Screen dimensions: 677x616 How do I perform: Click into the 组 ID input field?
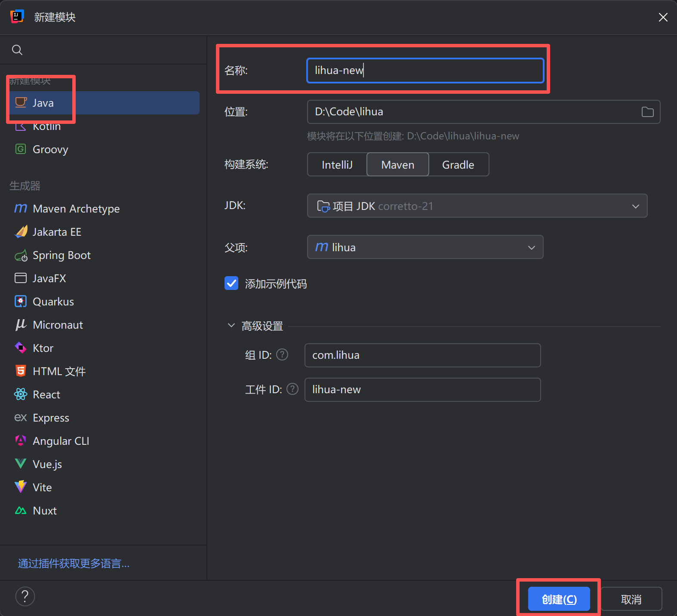tap(422, 355)
